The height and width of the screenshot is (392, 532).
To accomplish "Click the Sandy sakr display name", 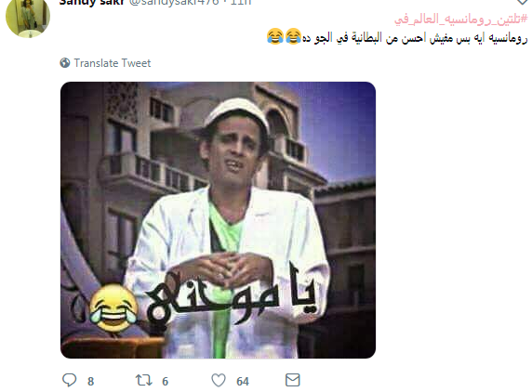I will point(91,3).
